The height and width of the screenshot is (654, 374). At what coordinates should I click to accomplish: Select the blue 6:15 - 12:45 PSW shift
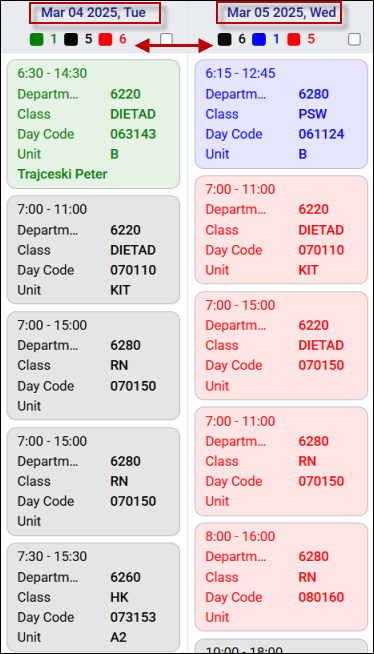point(281,114)
